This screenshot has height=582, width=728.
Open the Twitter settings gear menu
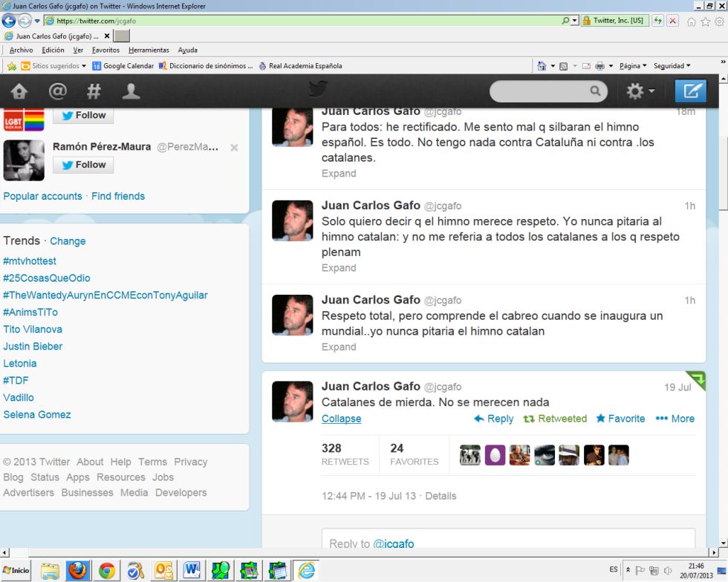640,91
